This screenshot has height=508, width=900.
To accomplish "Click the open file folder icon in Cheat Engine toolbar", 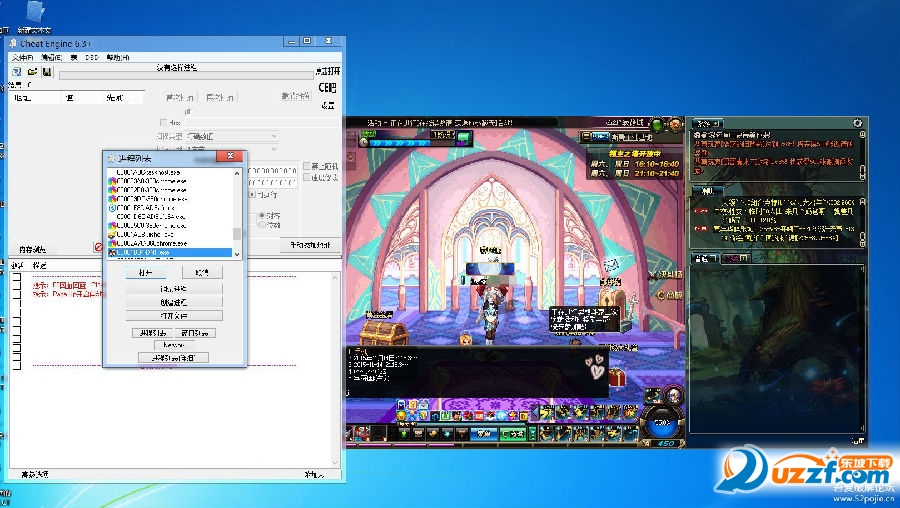I will [x=32, y=71].
